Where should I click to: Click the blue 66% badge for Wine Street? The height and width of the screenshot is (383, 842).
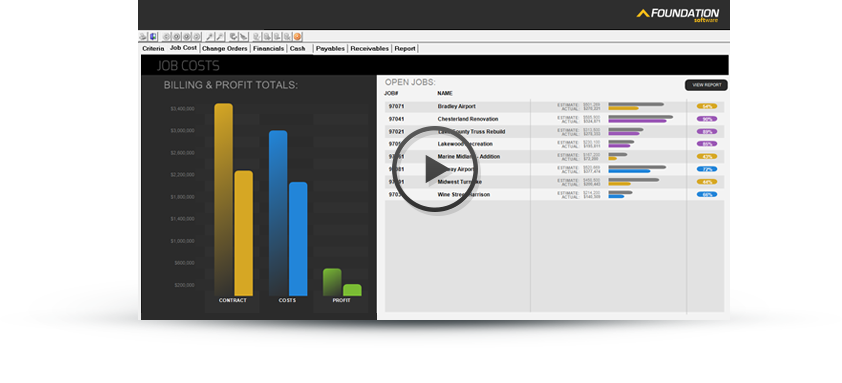coord(707,194)
